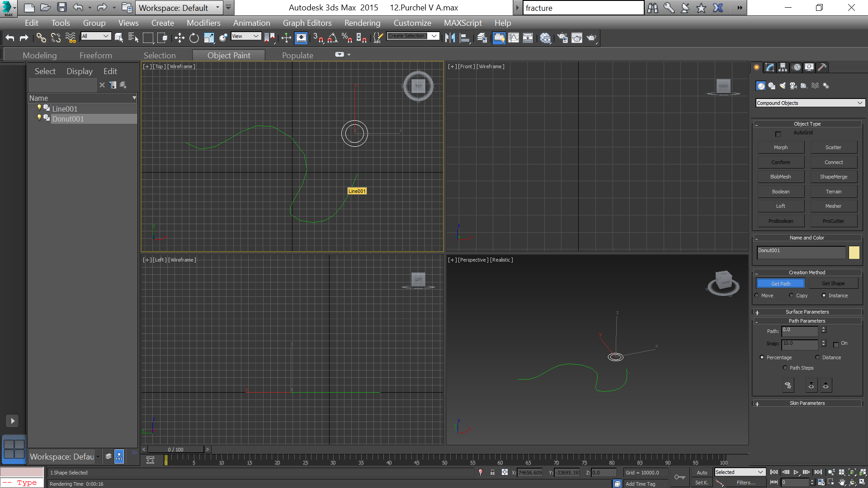Open the Graph Editors menu

[307, 23]
